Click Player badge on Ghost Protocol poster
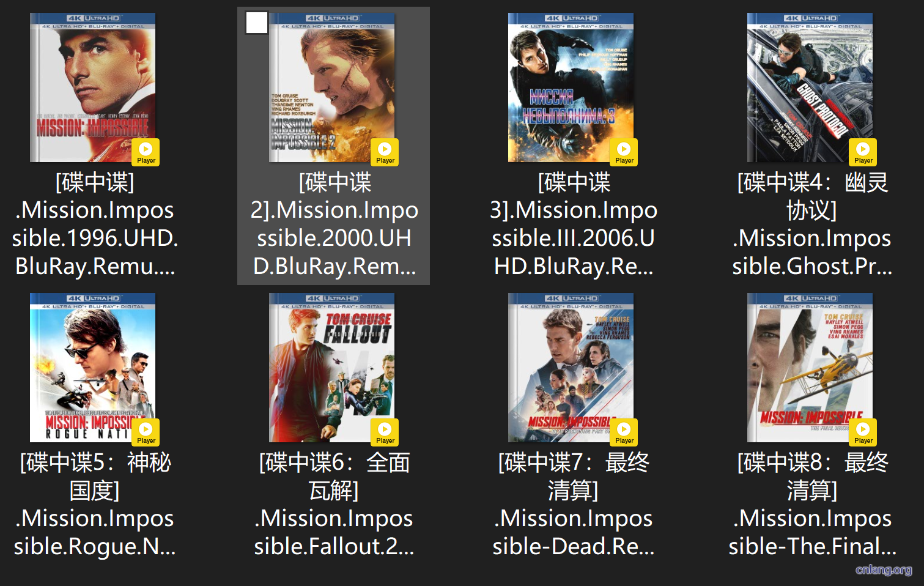 863,152
